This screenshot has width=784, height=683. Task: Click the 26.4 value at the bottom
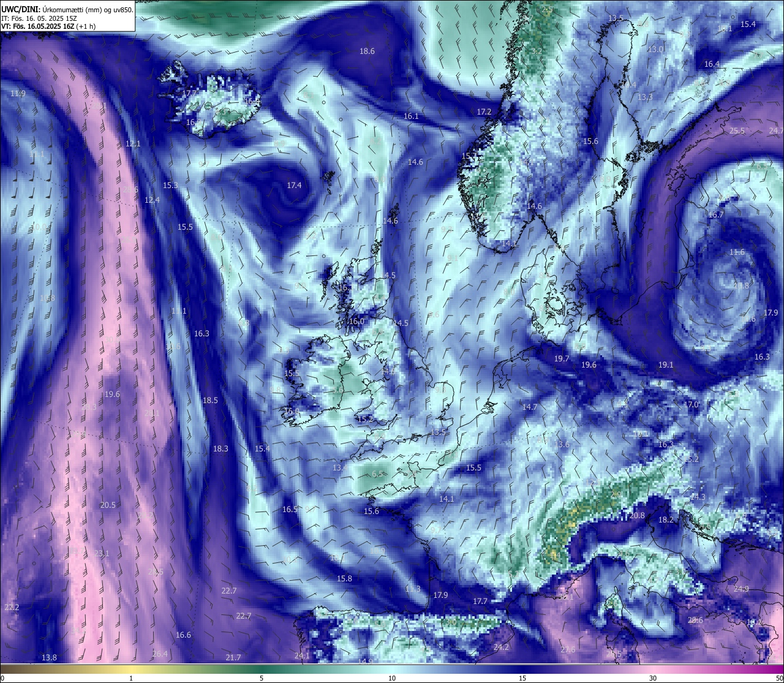(x=160, y=654)
